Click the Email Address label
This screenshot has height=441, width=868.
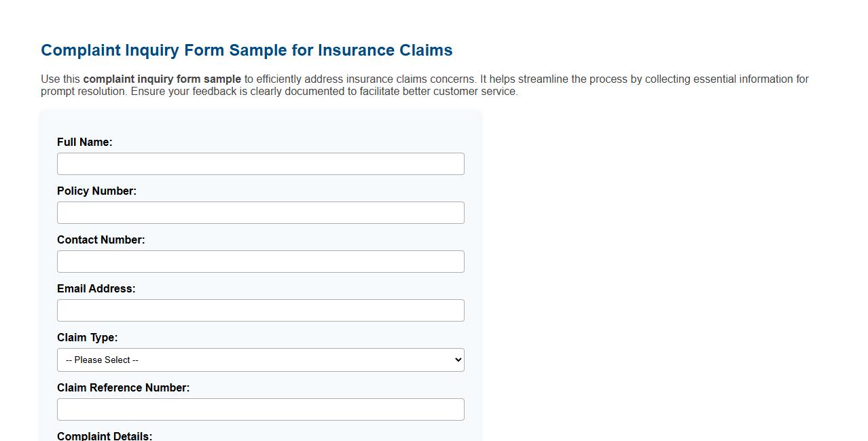pyautogui.click(x=96, y=288)
